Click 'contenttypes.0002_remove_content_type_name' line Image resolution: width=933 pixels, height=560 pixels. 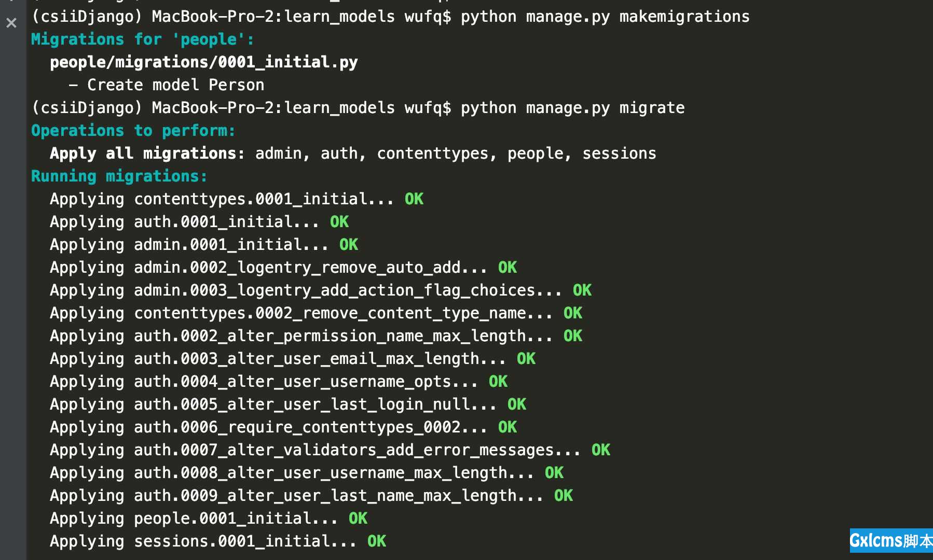tap(316, 313)
